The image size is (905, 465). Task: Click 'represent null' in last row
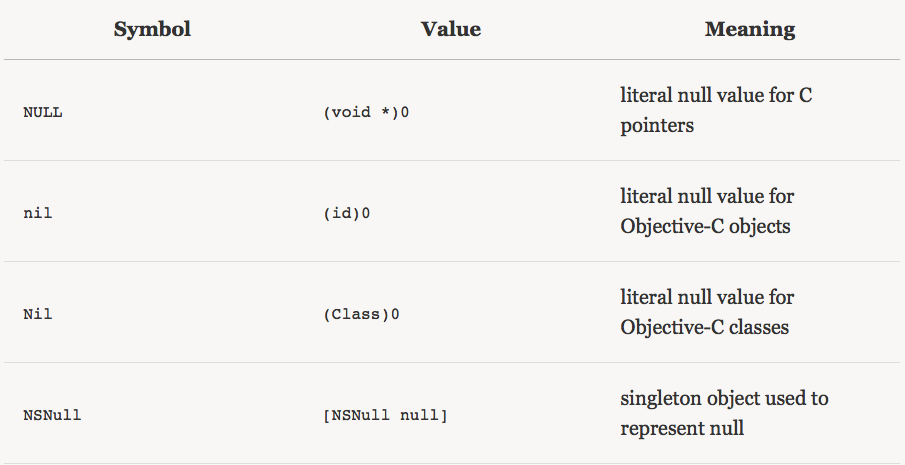682,428
